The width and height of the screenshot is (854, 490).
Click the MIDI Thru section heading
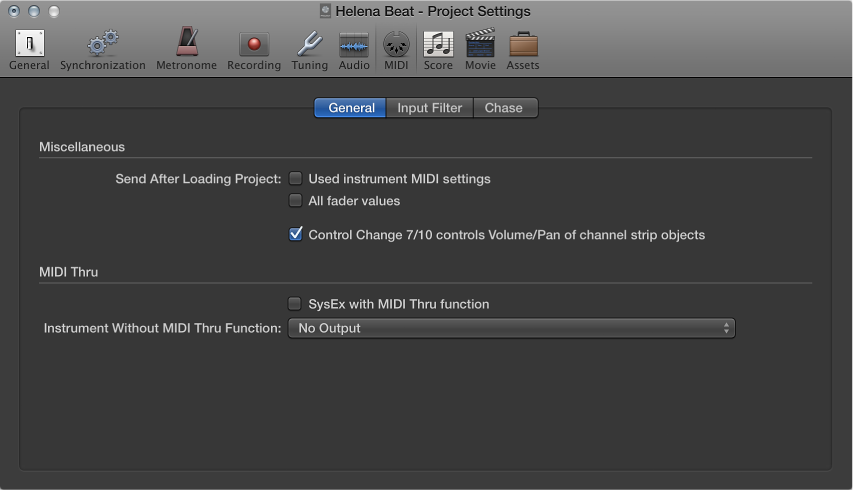69,272
